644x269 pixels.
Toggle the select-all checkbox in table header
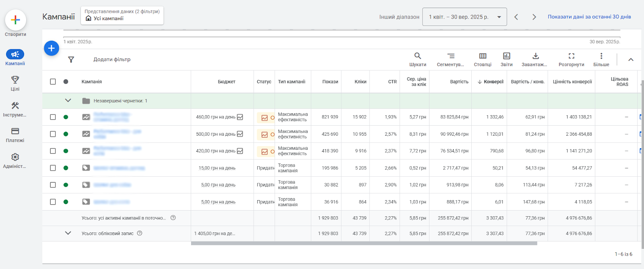point(53,82)
